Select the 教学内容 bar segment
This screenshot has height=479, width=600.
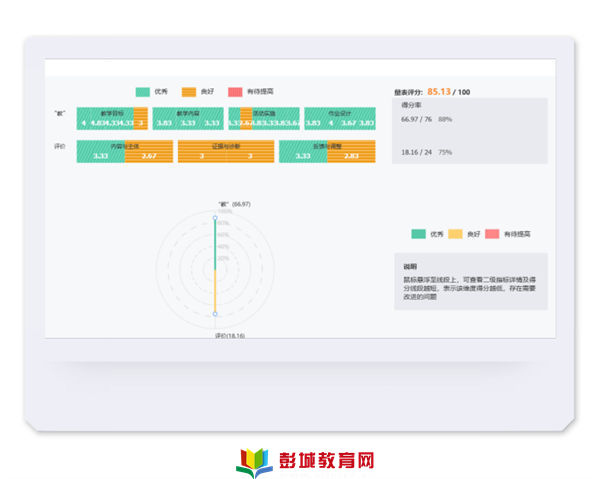tap(188, 119)
